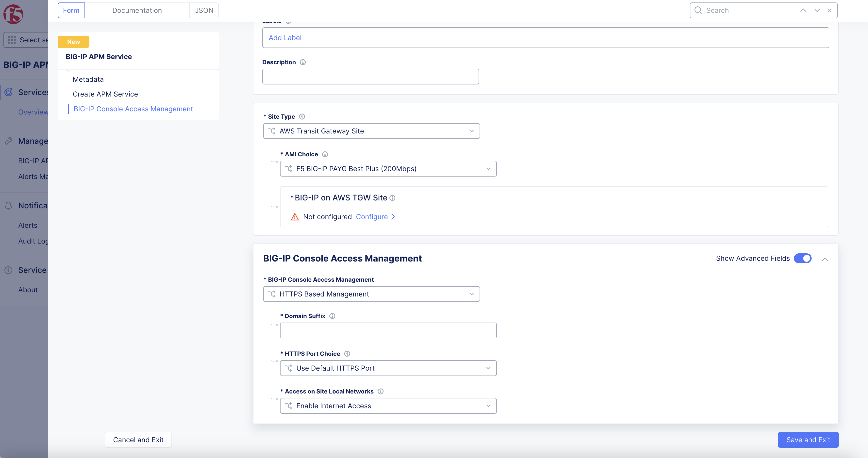
Task: Click info icon next to BIG-IP on AWS TGW Site
Action: pyautogui.click(x=392, y=198)
